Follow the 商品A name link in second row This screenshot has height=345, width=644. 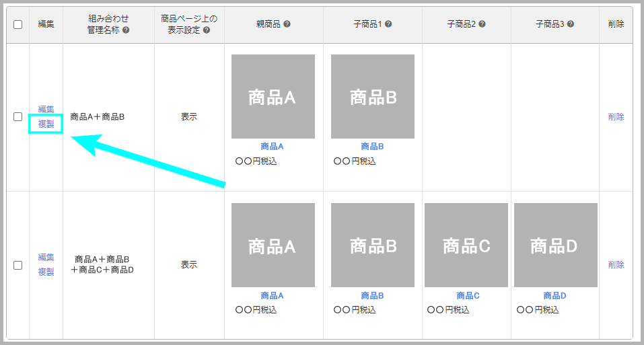tap(272, 296)
